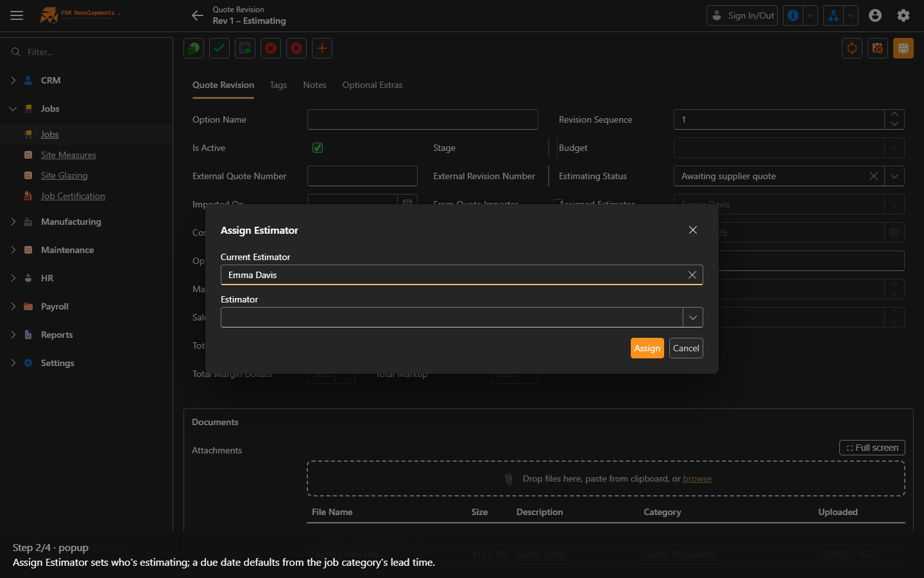Open the settings gear in top bar
The image size is (924, 578).
tap(903, 15)
